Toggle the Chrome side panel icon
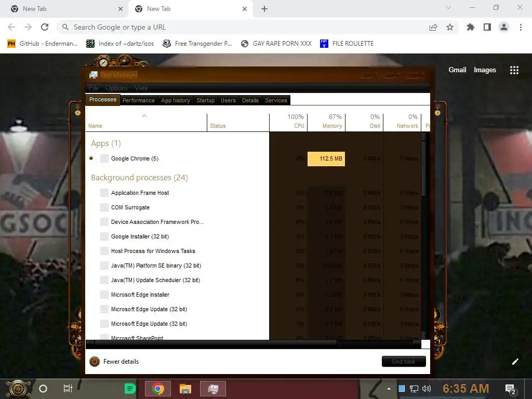 click(487, 27)
